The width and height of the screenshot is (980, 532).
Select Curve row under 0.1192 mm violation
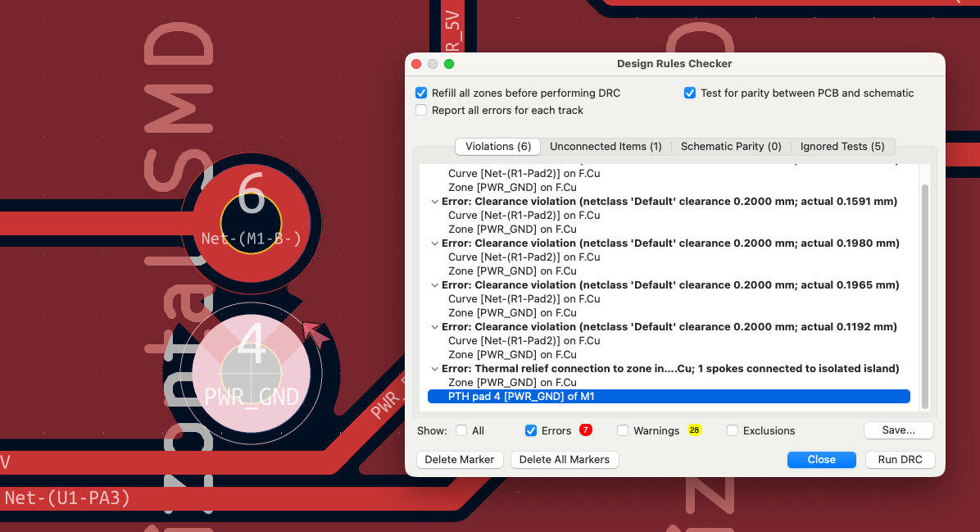point(669,341)
